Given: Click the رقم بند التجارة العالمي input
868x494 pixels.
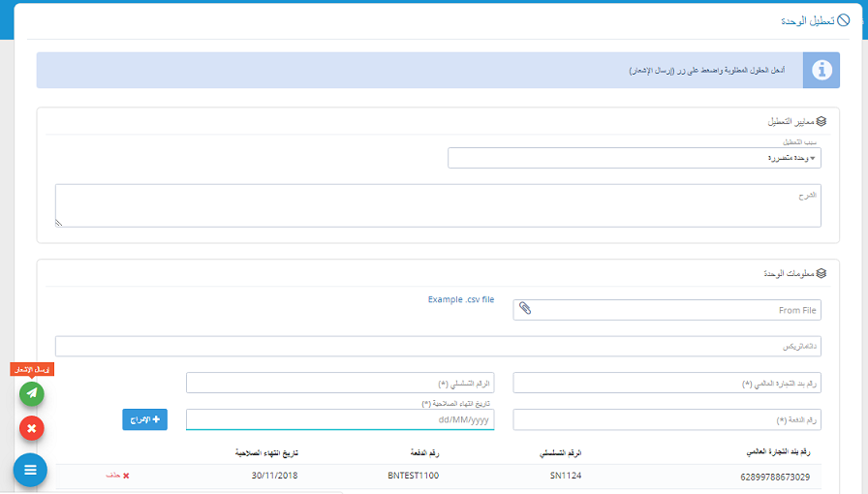Looking at the screenshot, I should (666, 383).
